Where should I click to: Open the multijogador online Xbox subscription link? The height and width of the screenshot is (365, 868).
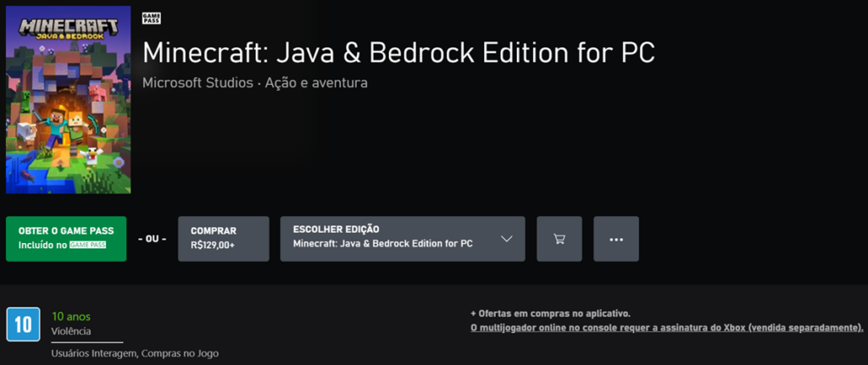[x=667, y=328]
